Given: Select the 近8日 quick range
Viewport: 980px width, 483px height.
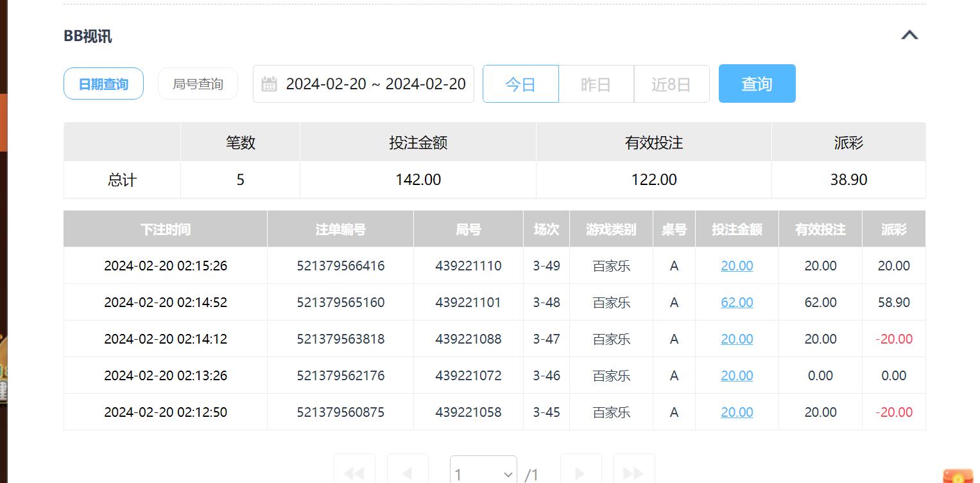Looking at the screenshot, I should tap(671, 83).
